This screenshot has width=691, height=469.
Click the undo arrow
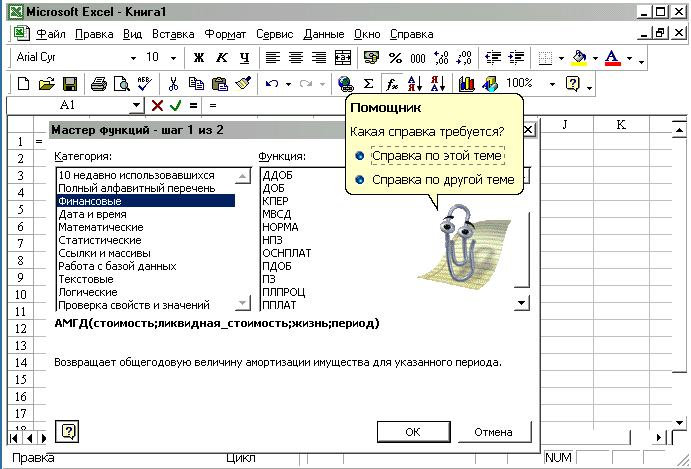(x=272, y=84)
